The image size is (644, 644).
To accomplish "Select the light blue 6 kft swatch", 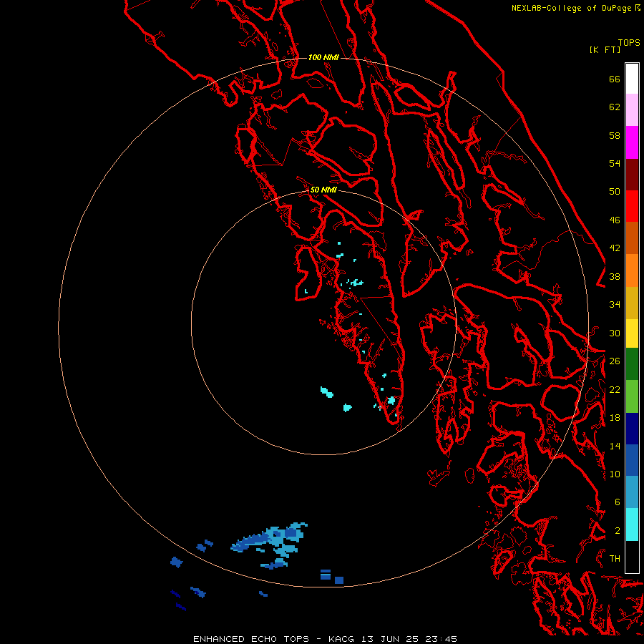I will click(632, 492).
